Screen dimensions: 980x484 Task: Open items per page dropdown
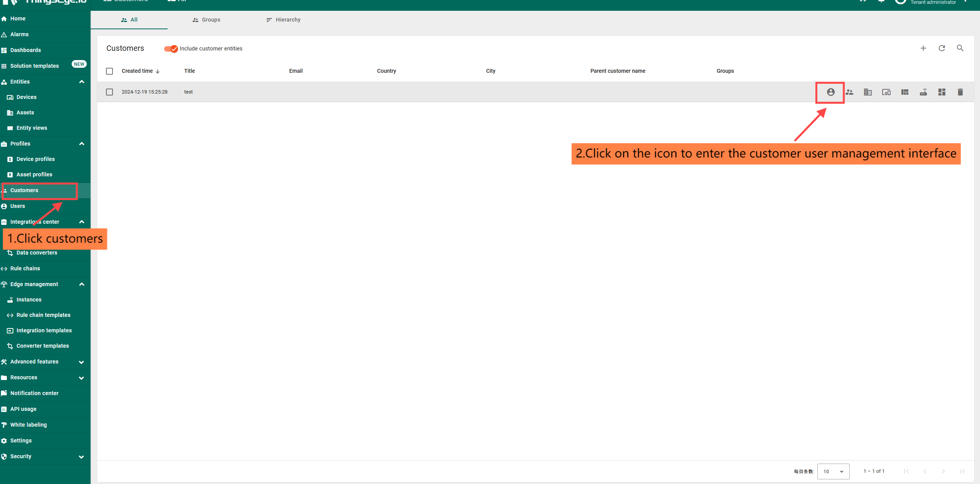pos(833,471)
